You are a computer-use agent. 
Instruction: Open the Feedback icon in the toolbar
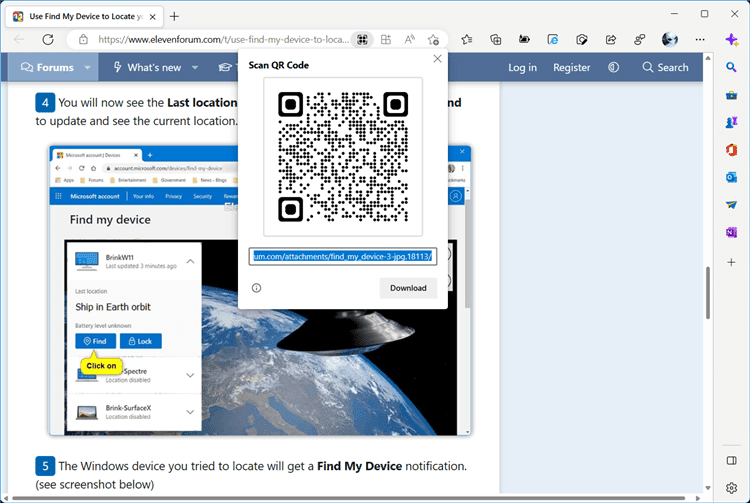(x=640, y=40)
